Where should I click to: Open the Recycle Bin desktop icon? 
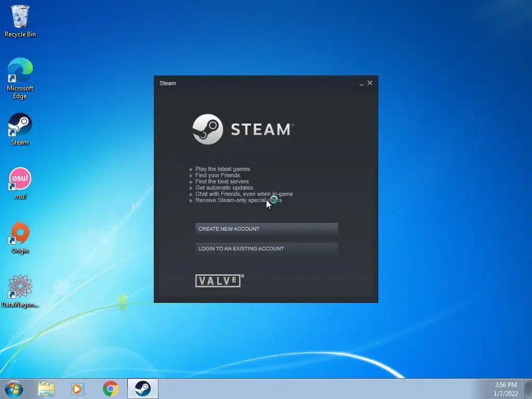20,21
